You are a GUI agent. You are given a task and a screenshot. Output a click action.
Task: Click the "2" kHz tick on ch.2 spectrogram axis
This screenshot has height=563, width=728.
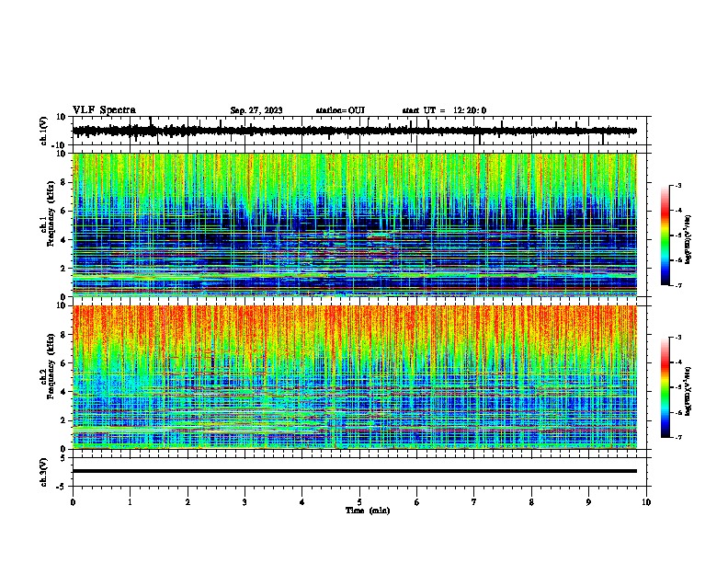click(x=64, y=420)
